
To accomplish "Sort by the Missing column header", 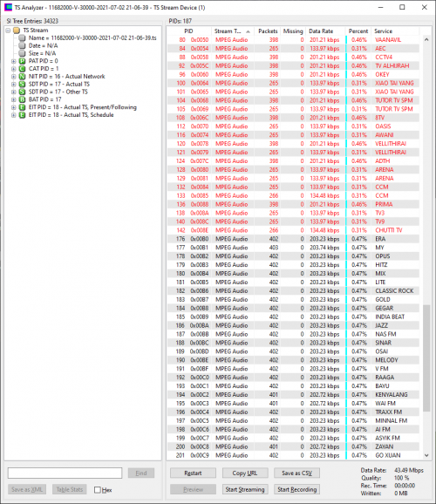I will [293, 31].
